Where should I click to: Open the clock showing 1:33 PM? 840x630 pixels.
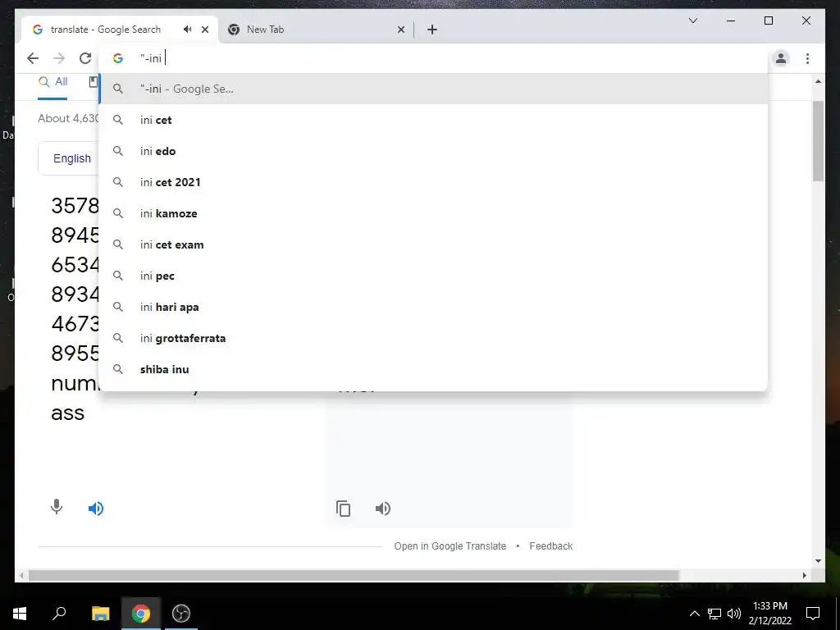pyautogui.click(x=769, y=614)
